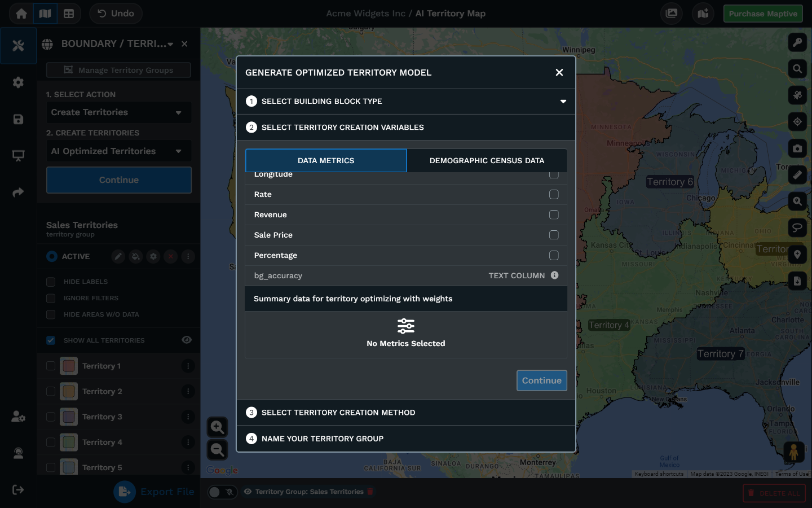This screenshot has height=508, width=812.
Task: Check the Percentage metric checkbox
Action: (x=554, y=255)
